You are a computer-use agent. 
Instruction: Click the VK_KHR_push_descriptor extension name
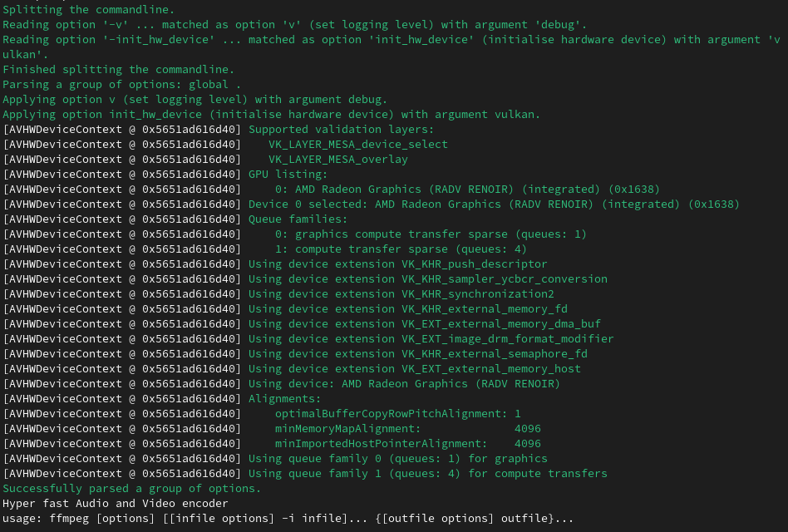coord(475,264)
